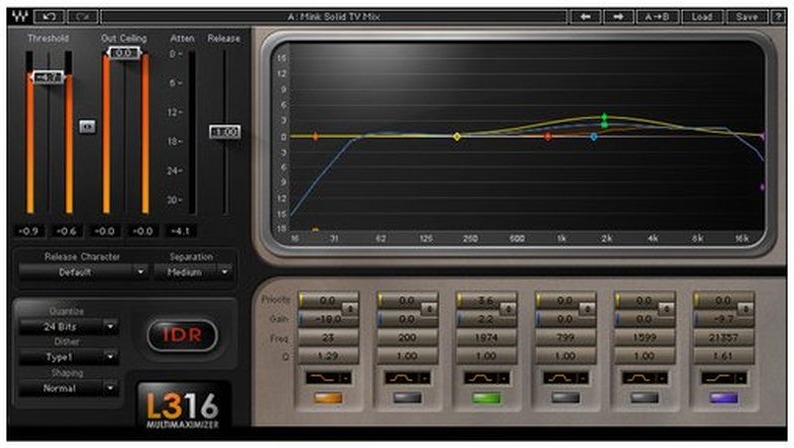Open help with the question mark button
The height and width of the screenshot is (448, 794).
(778, 17)
